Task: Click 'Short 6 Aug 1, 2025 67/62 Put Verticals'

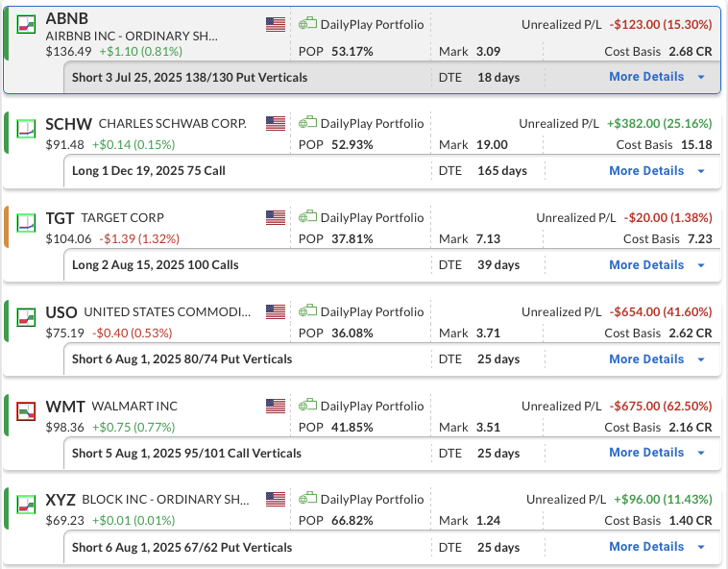Action: click(182, 548)
